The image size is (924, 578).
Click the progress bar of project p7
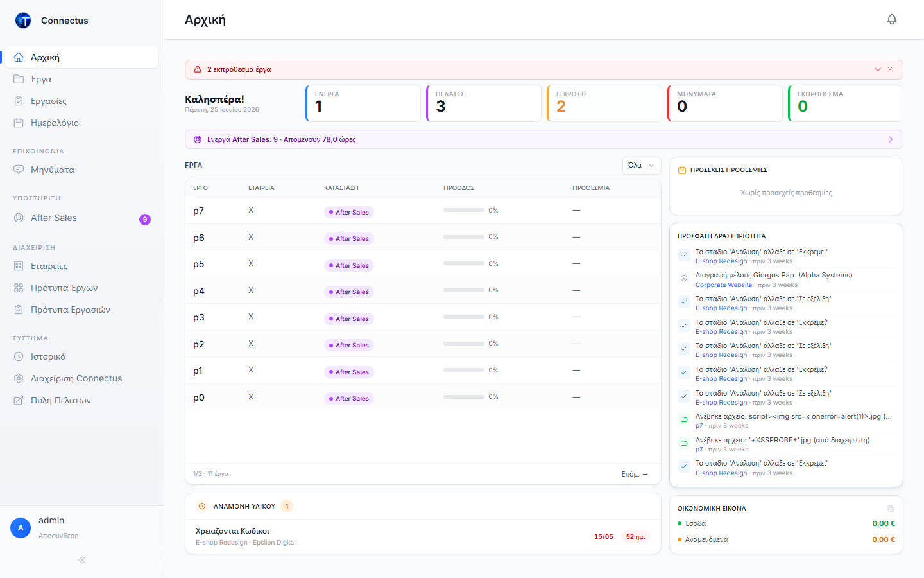pyautogui.click(x=464, y=210)
